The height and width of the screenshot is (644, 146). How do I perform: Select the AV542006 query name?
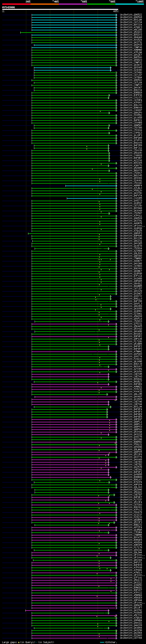8,8
